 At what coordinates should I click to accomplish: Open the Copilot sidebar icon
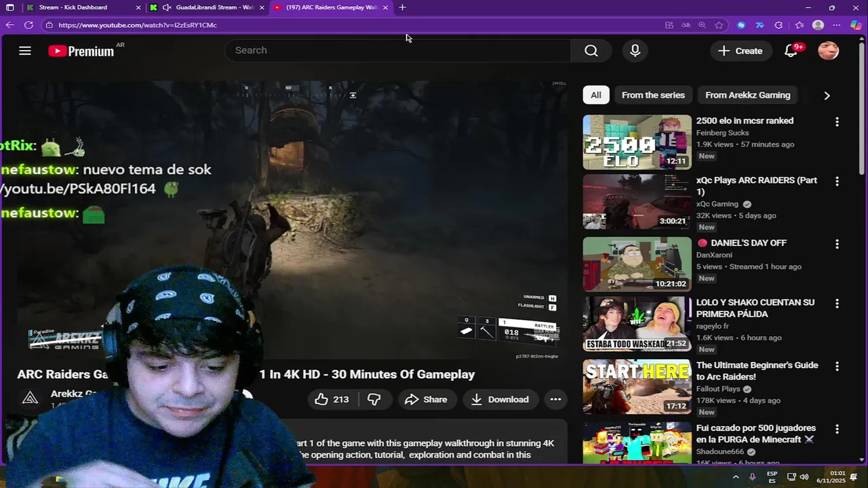[856, 25]
